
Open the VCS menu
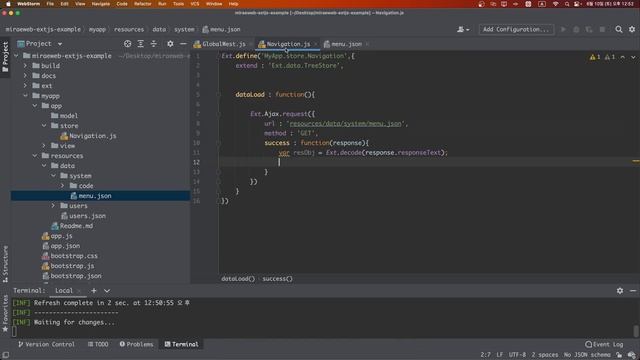pyautogui.click(x=195, y=4)
